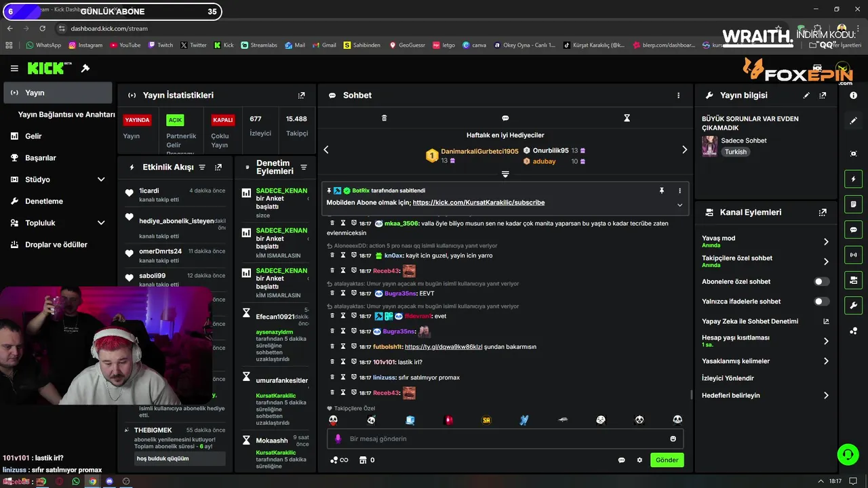Click the broadcast signal icon in right sidebar

click(x=853, y=255)
